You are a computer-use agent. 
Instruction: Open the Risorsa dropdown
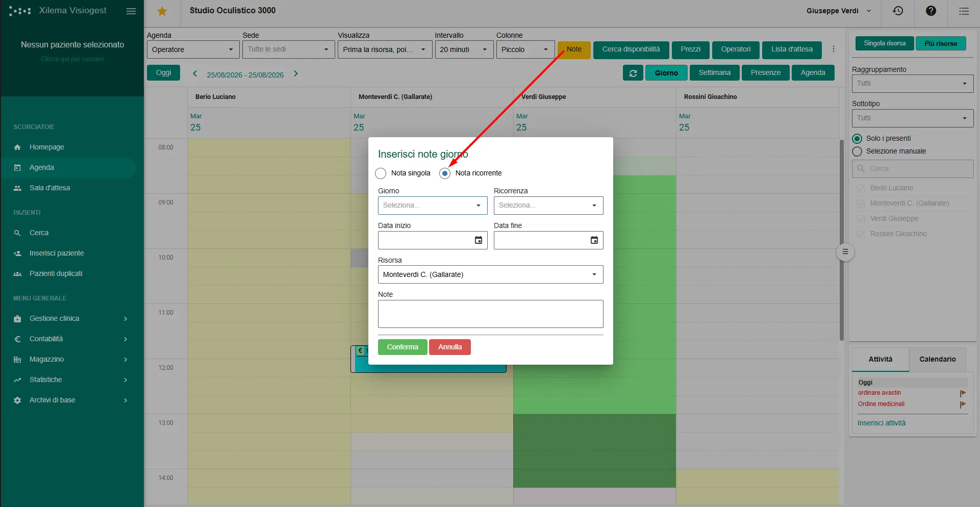pos(490,274)
